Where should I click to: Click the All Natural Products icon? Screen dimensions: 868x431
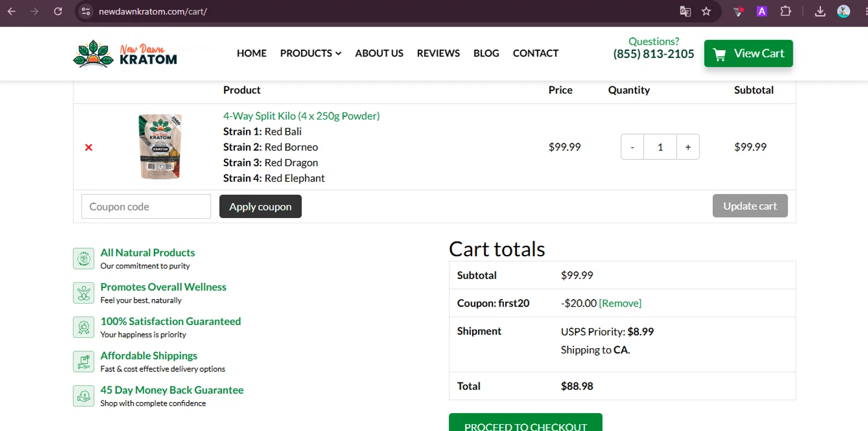pyautogui.click(x=84, y=259)
